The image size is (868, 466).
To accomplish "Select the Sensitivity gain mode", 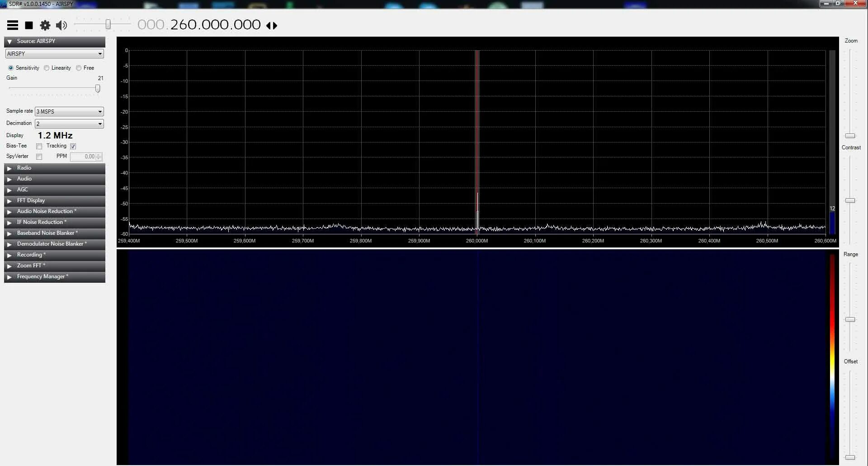I will 11,68.
